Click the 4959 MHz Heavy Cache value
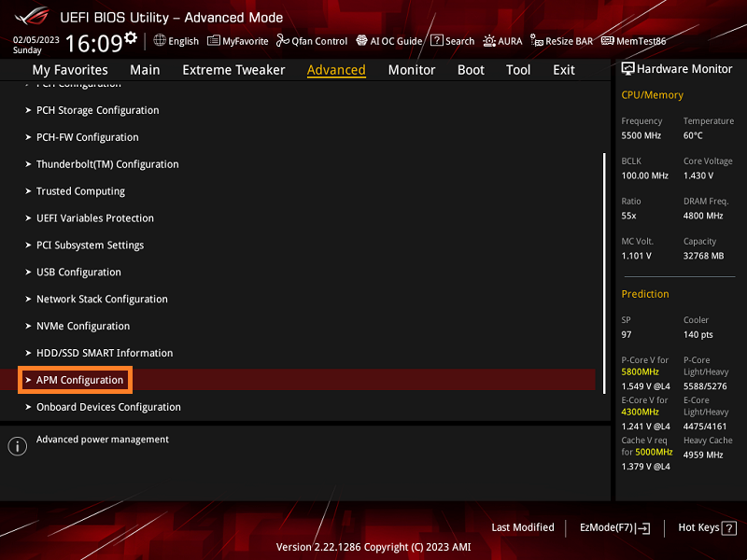 703,455
